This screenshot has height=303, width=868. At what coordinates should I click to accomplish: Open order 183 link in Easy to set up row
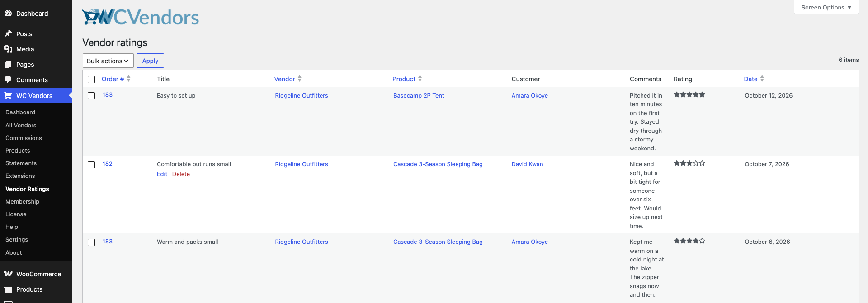tap(108, 94)
